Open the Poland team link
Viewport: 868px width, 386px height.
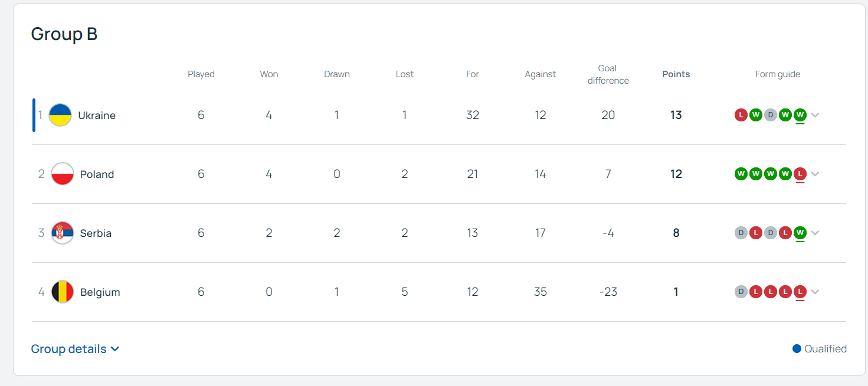click(97, 174)
